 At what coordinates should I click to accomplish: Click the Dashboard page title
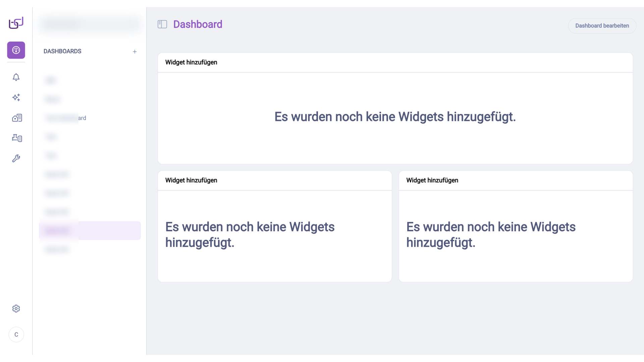click(x=198, y=24)
